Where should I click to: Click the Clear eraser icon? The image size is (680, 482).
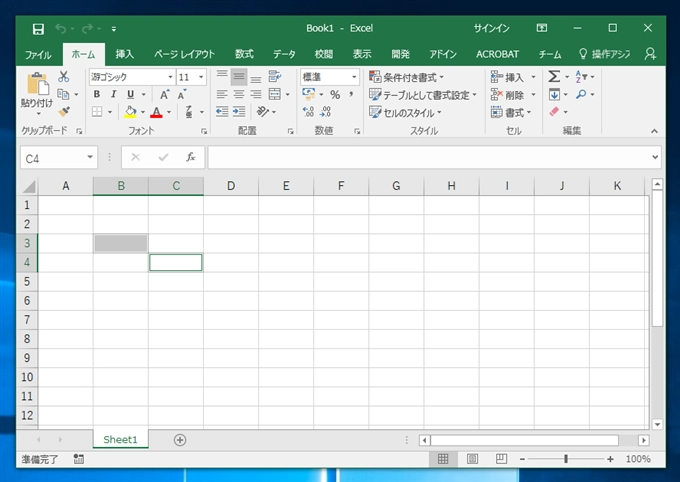pyautogui.click(x=554, y=111)
